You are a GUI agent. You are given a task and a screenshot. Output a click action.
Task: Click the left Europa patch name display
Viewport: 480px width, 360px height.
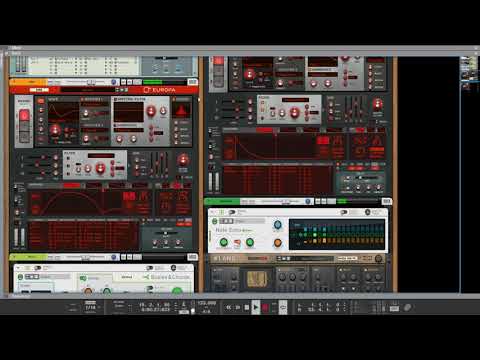pyautogui.click(x=88, y=90)
